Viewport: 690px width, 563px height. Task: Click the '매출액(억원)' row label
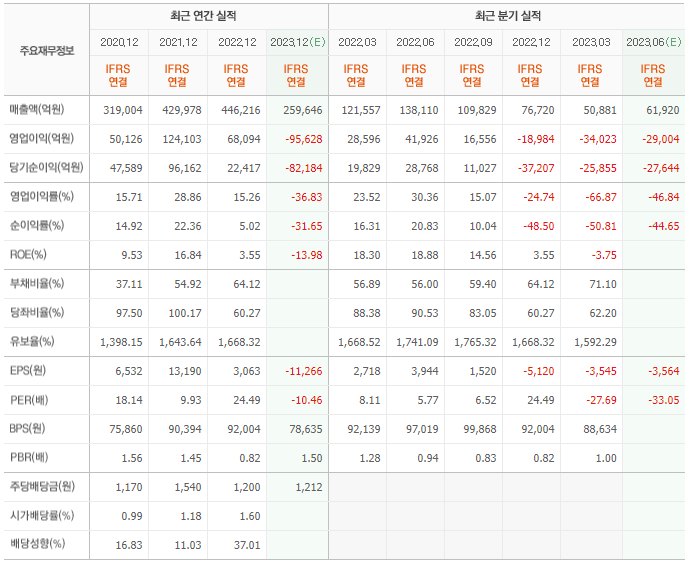[37, 110]
